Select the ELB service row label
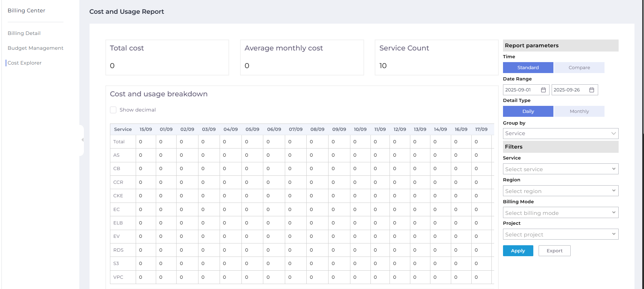Viewport: 644px width, 289px height. click(118, 223)
